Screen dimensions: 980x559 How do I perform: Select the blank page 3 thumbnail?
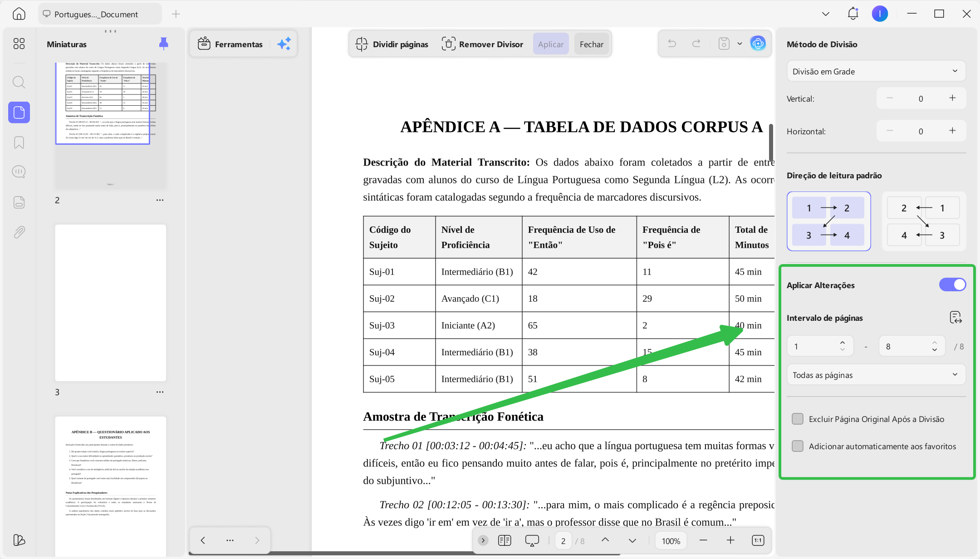click(111, 303)
